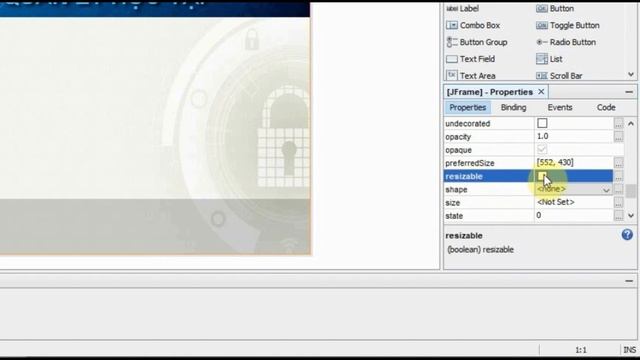Select the size property name
Screen dimensions: 640x360
click(453, 203)
